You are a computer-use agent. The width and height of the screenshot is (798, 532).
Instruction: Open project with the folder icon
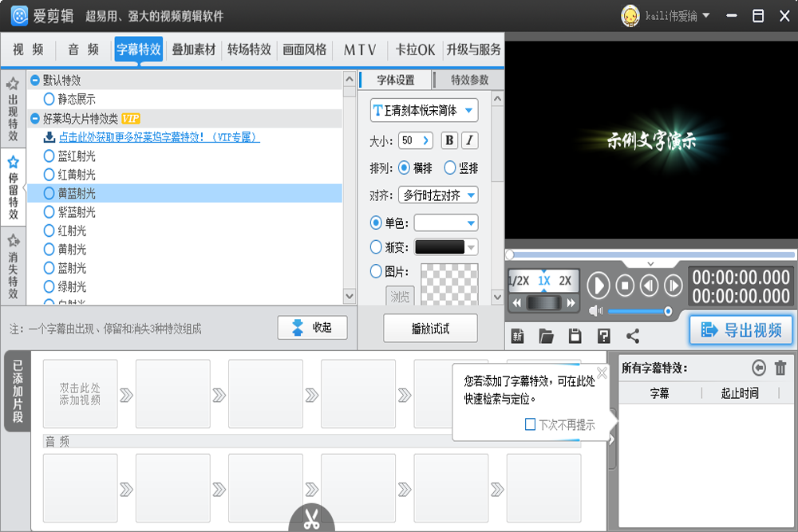pos(546,336)
